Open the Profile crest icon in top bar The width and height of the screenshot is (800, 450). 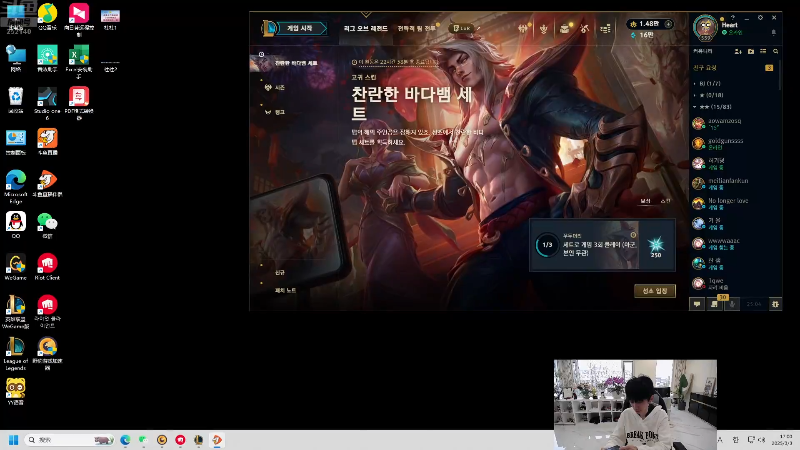[543, 29]
